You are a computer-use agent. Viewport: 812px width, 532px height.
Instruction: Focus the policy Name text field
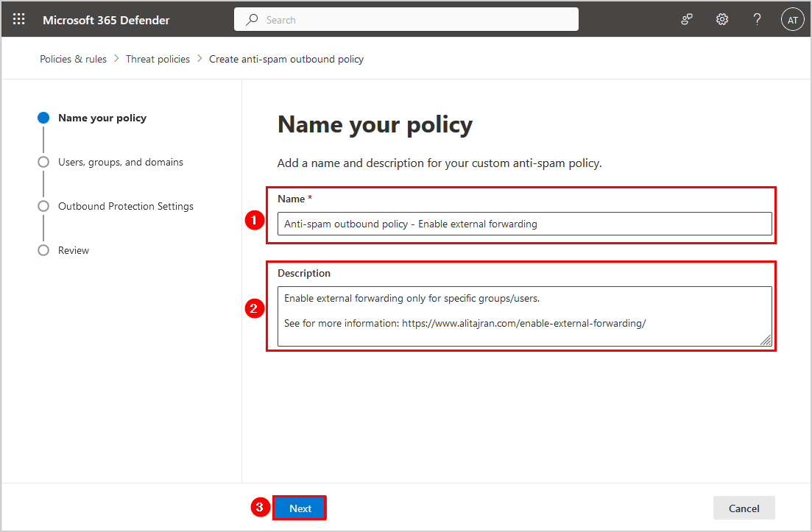coord(524,224)
